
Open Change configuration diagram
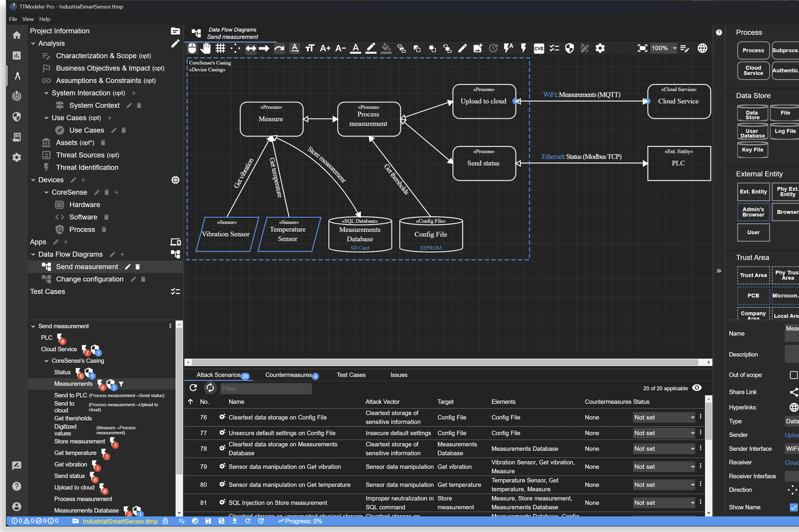(89, 279)
